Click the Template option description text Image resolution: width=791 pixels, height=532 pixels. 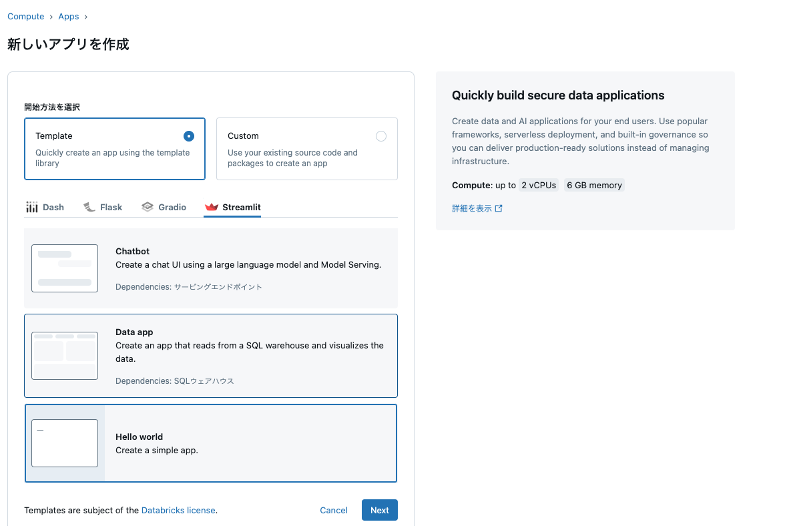tap(113, 158)
